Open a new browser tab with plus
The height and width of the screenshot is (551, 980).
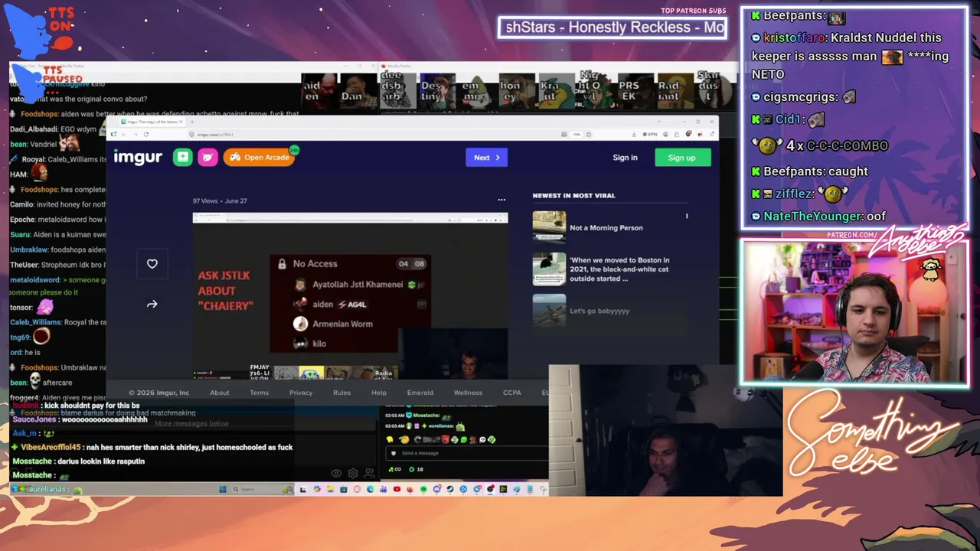tap(192, 122)
